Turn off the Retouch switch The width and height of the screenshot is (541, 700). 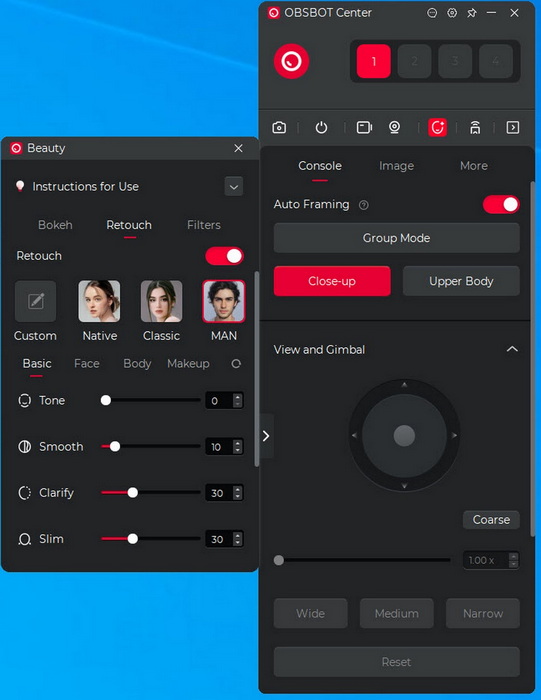tap(224, 256)
